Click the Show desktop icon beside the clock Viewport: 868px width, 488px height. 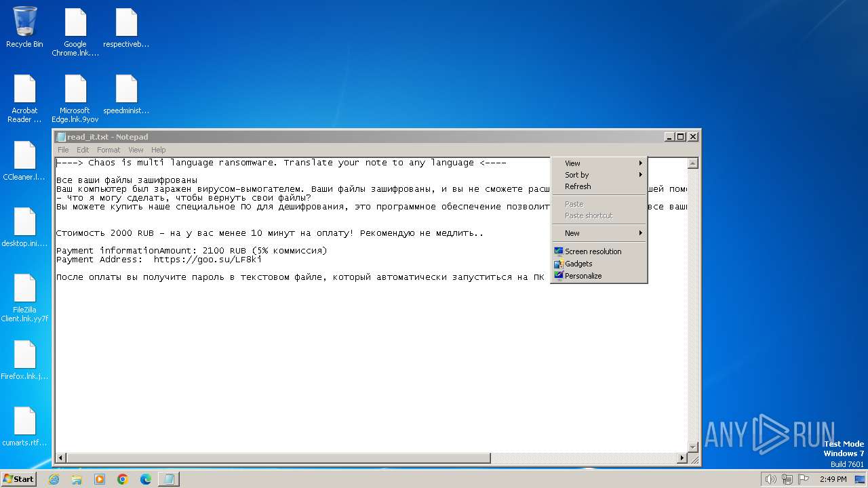pyautogui.click(x=860, y=479)
